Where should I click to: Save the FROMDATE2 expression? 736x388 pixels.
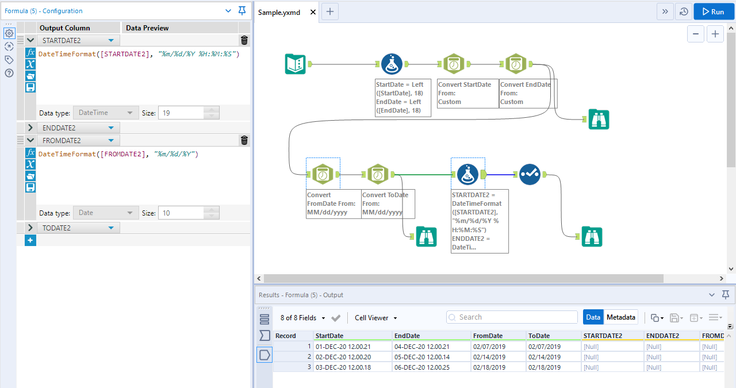coord(31,187)
